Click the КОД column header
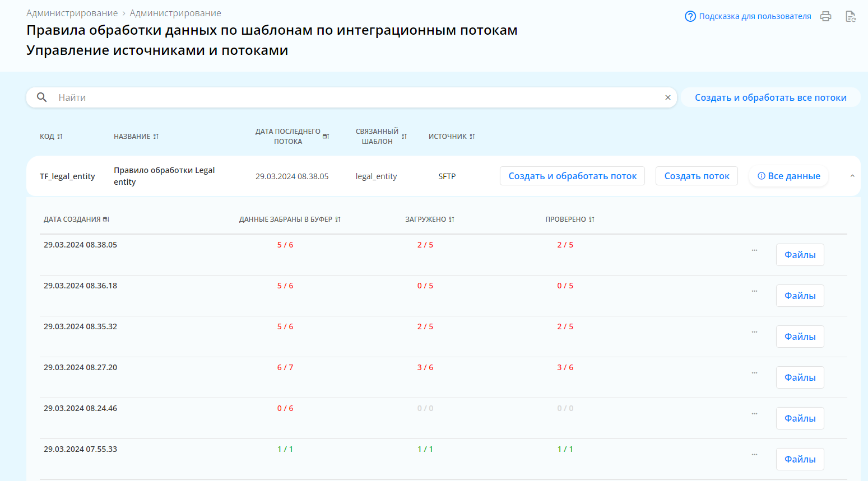This screenshot has height=481, width=868. point(47,137)
